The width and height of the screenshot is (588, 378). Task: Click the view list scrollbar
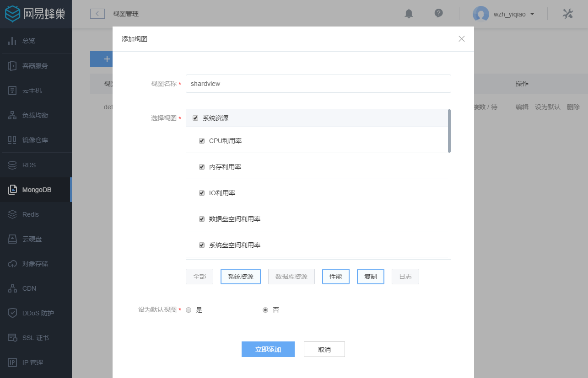point(449,131)
